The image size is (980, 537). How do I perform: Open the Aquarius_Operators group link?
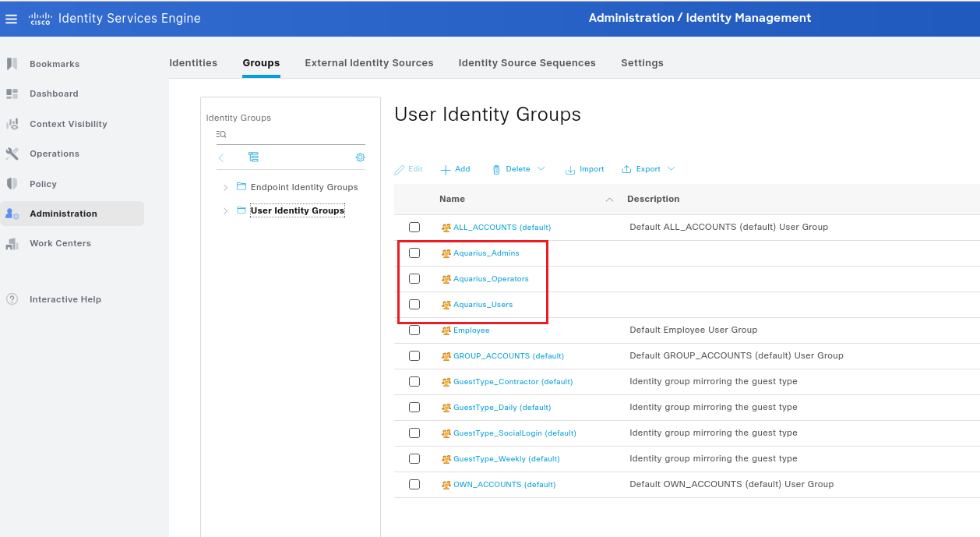[491, 279]
